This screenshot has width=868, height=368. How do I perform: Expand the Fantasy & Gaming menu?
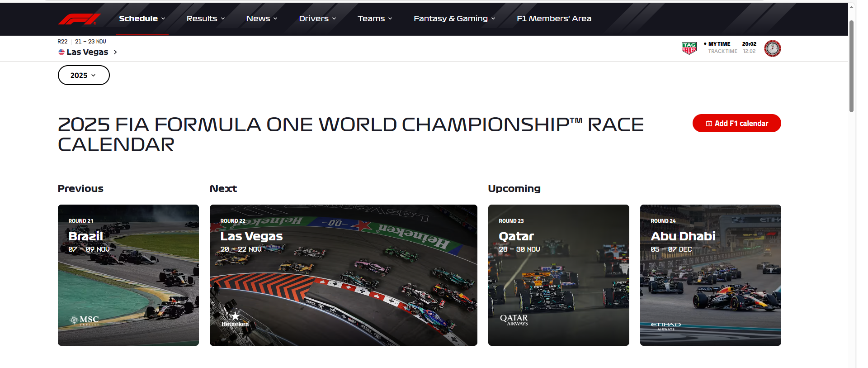pos(454,19)
